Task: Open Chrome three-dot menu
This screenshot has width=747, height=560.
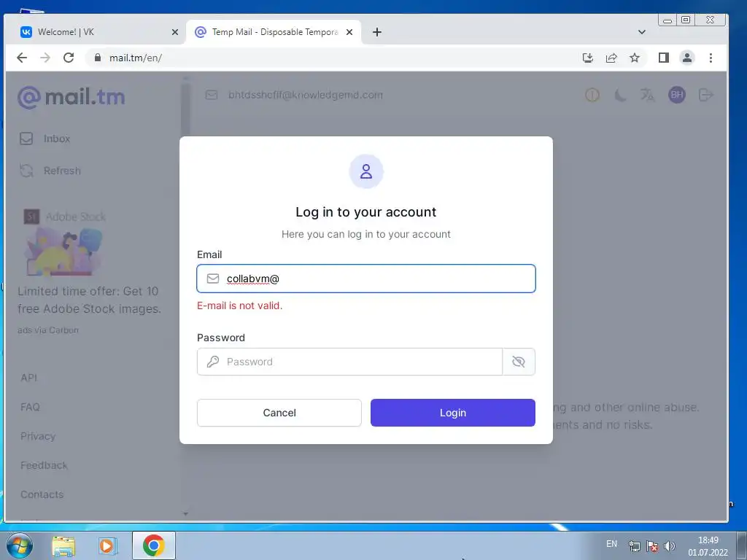Action: pyautogui.click(x=711, y=58)
